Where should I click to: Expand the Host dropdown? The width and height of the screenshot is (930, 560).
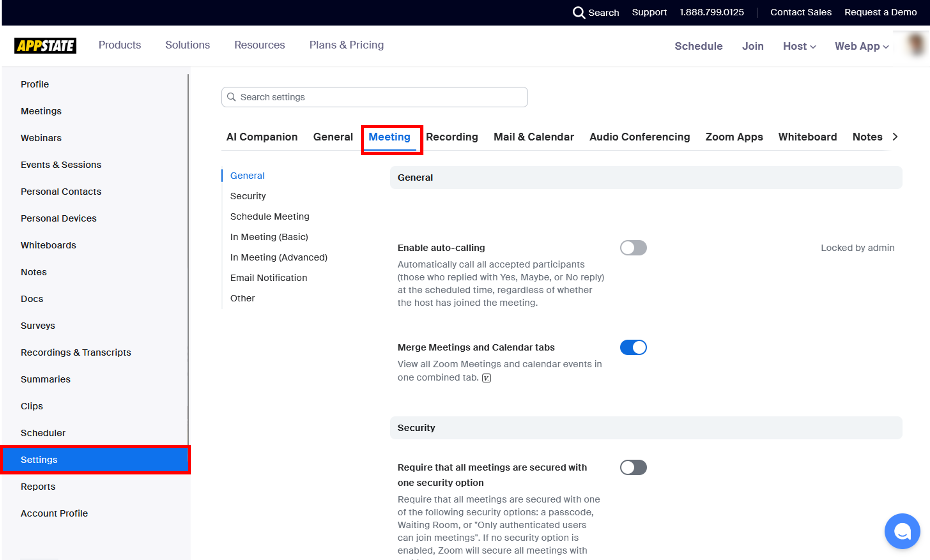799,46
